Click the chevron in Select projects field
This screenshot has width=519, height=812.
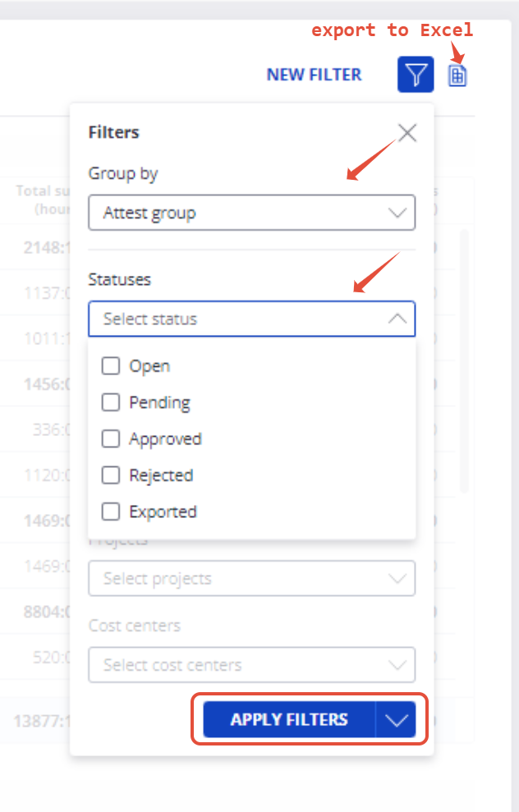[397, 579]
